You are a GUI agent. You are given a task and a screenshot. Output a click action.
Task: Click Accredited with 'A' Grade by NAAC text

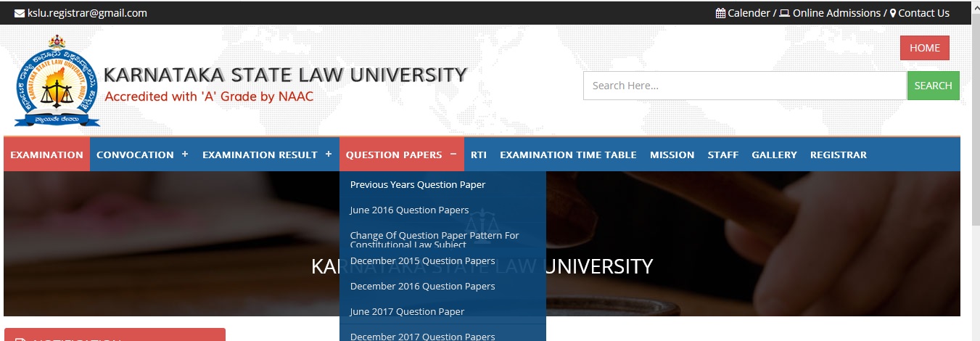(209, 96)
